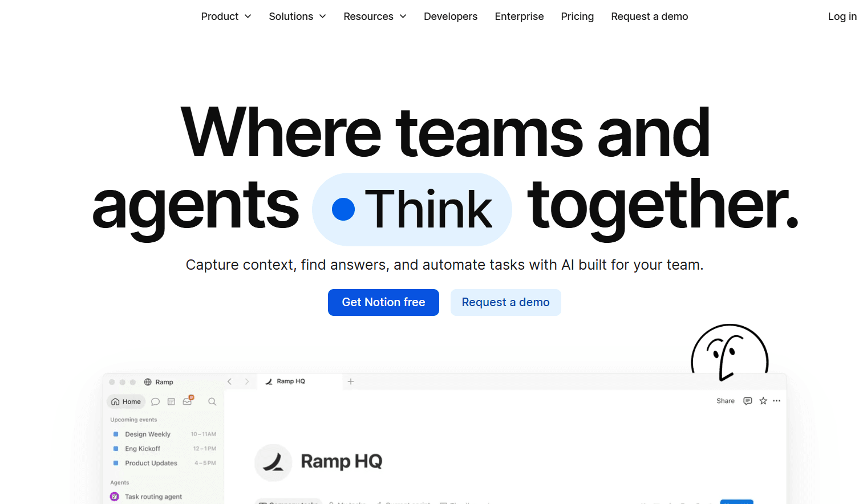This screenshot has width=863, height=504.
Task: View the Pricing page
Action: (x=577, y=17)
